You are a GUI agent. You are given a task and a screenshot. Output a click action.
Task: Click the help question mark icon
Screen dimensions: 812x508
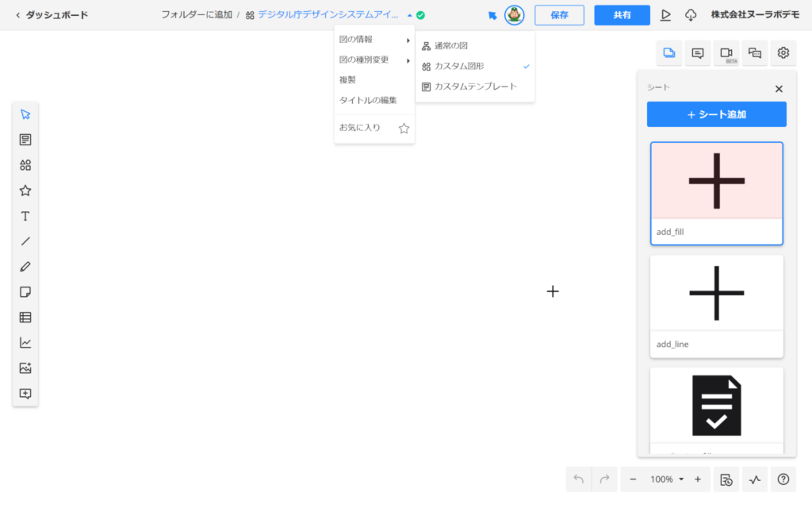783,479
